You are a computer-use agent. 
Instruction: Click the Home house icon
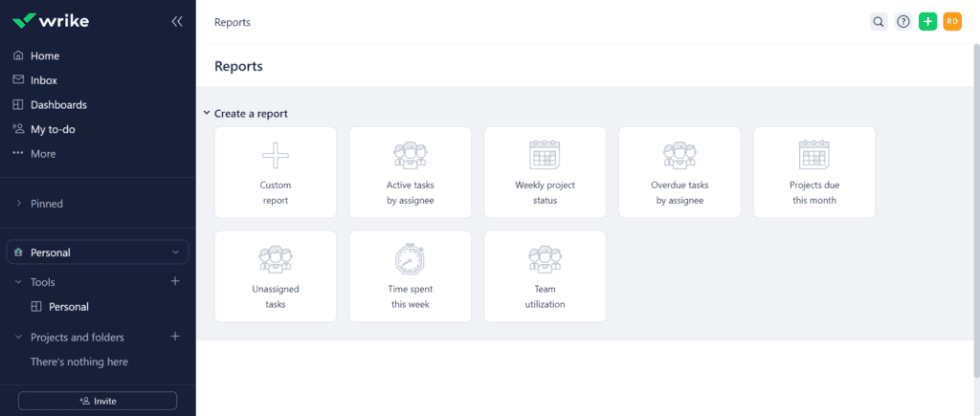(18, 55)
